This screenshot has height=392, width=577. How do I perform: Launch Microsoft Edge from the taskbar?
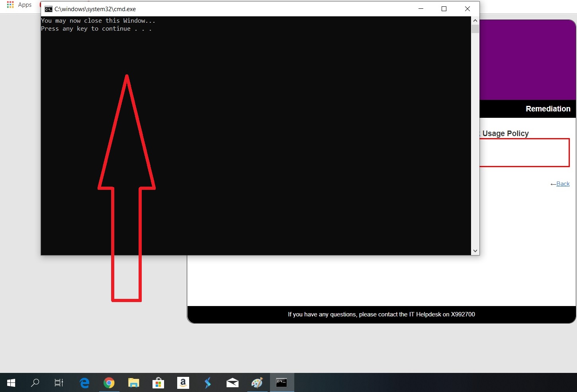point(84,383)
